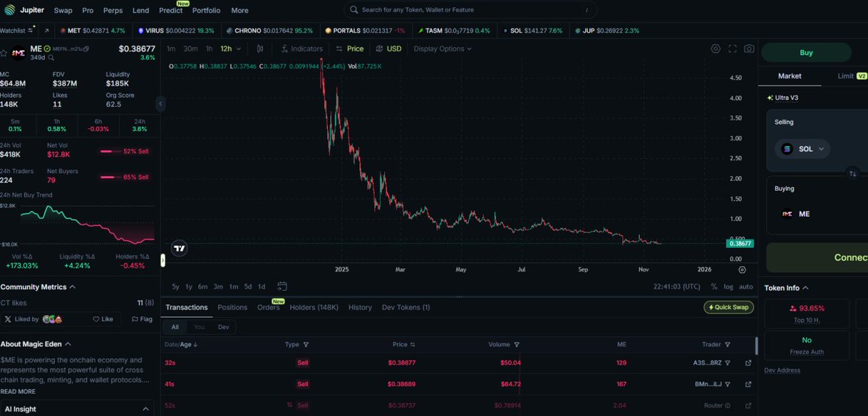
Task: Switch to the Holders (148K) tab
Action: [x=314, y=307]
